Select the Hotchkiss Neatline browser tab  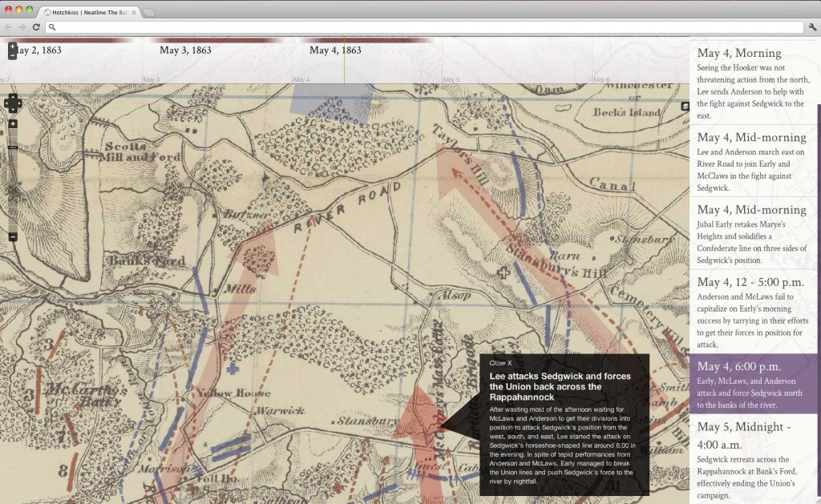(89, 12)
